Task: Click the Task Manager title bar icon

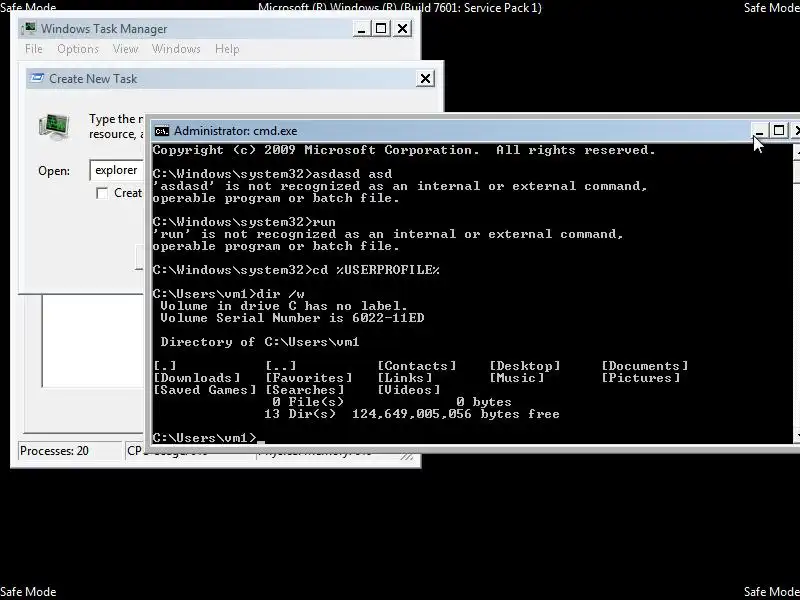Action: (x=30, y=28)
